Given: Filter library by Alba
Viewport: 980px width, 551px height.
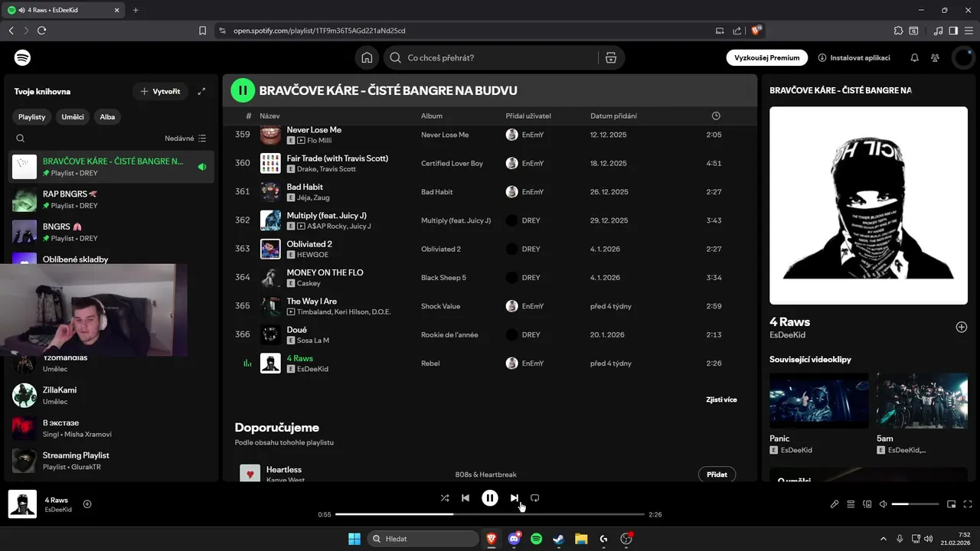Looking at the screenshot, I should (107, 117).
